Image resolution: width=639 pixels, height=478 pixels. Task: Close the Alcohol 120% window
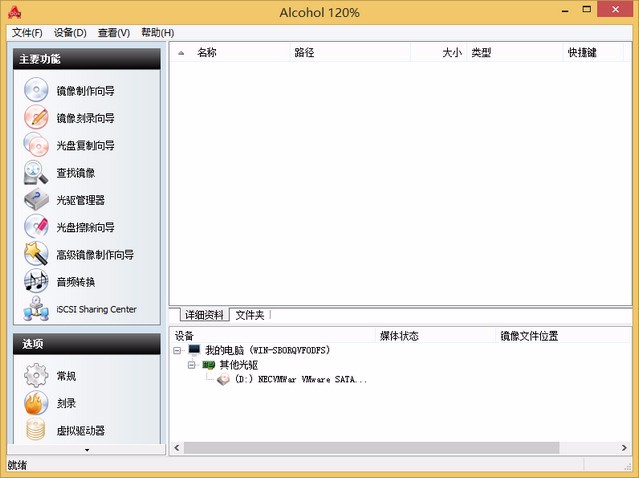[615, 9]
